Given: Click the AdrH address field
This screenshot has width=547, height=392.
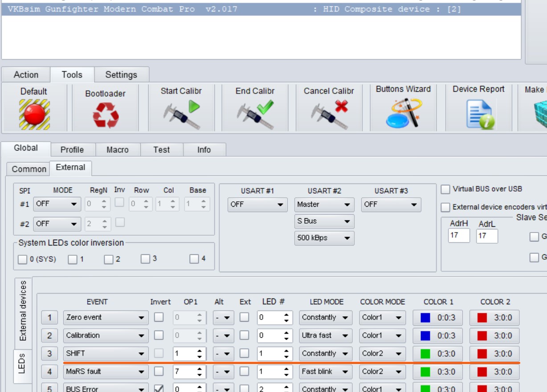Looking at the screenshot, I should pos(459,236).
